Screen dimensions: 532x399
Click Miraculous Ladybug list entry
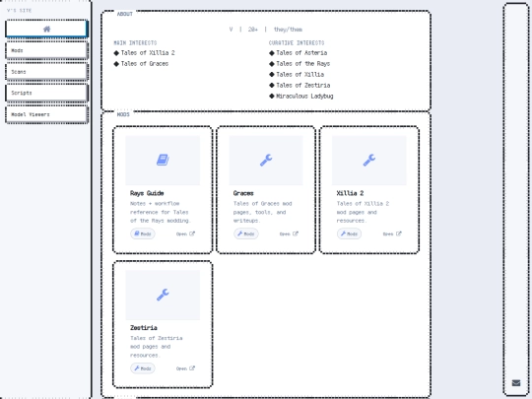304,96
